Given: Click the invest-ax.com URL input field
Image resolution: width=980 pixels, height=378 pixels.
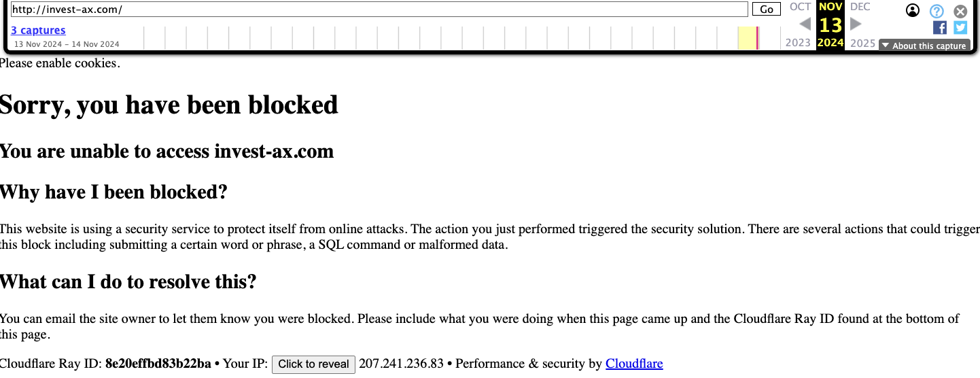Looking at the screenshot, I should 379,10.
